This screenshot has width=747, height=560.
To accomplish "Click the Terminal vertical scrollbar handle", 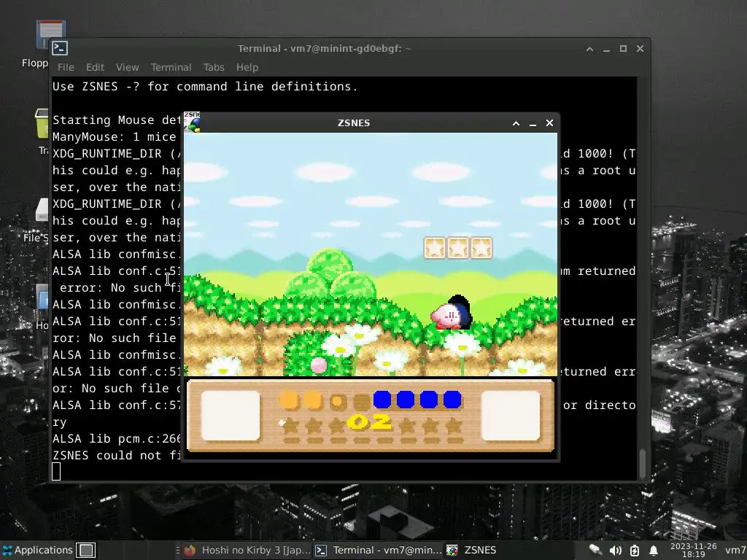I will [x=643, y=462].
